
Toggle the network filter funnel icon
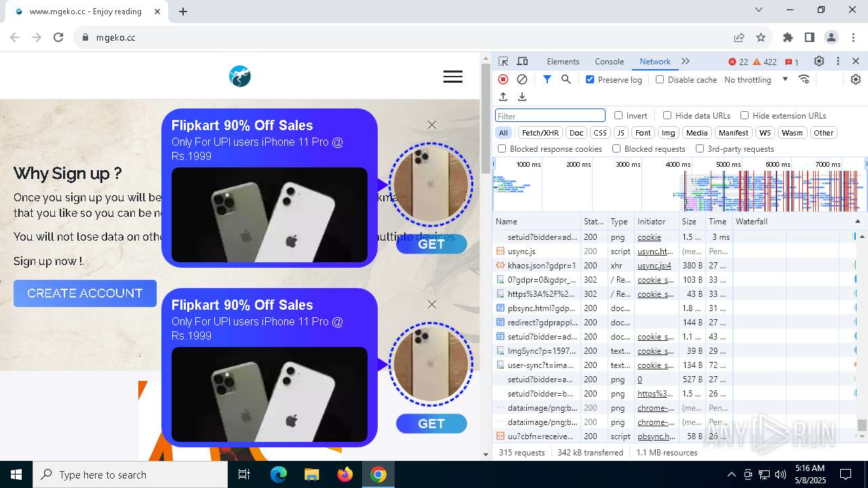tap(547, 79)
